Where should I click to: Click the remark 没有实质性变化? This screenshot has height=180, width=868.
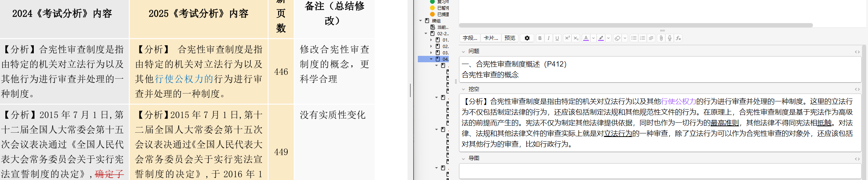(x=332, y=115)
